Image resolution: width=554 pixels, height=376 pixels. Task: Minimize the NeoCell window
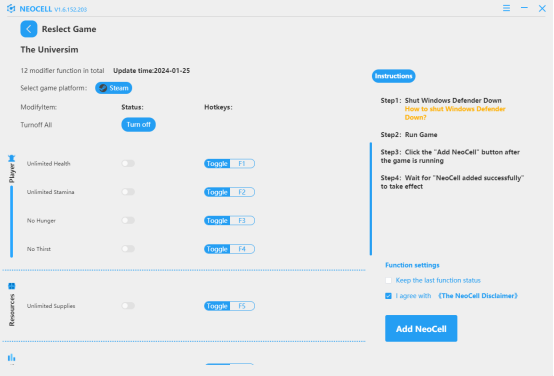(524, 8)
